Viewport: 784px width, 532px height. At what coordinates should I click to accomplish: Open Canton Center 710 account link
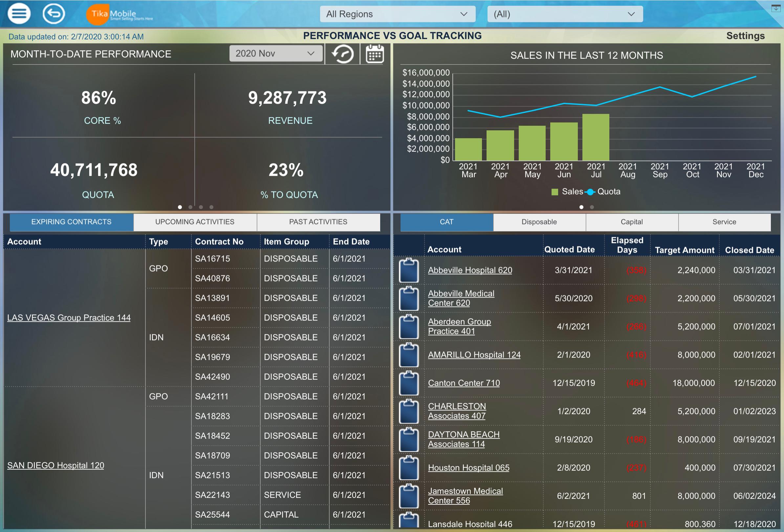click(464, 383)
